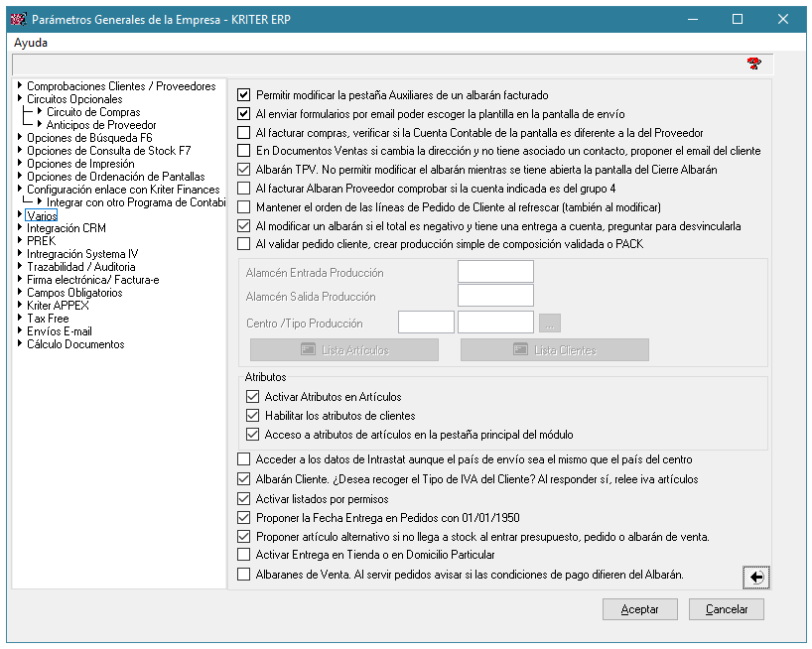
Task: Minimize the Parámetros Generales window
Action: coord(693,19)
